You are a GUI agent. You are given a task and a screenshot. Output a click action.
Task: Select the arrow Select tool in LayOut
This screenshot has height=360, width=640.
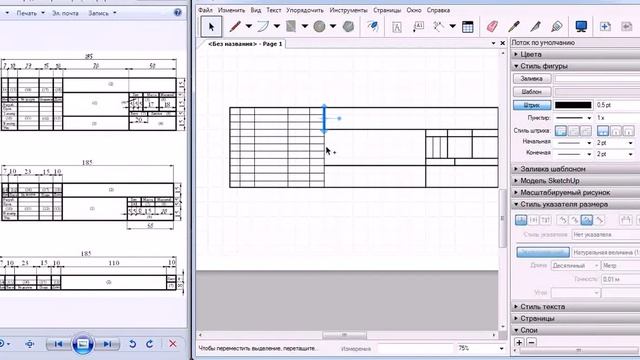[x=211, y=27]
